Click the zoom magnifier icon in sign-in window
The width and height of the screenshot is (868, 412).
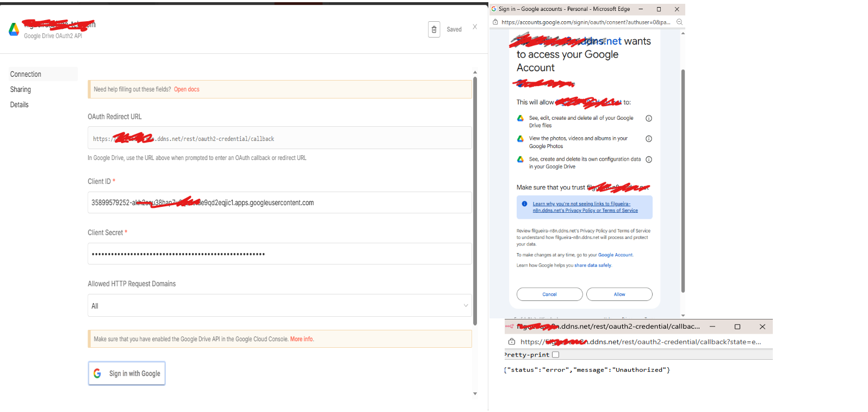[x=679, y=22]
